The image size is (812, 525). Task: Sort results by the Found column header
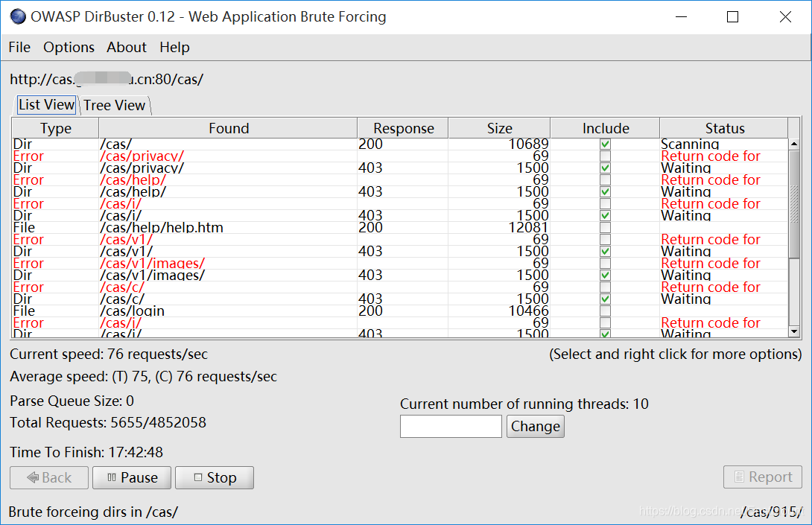[229, 128]
